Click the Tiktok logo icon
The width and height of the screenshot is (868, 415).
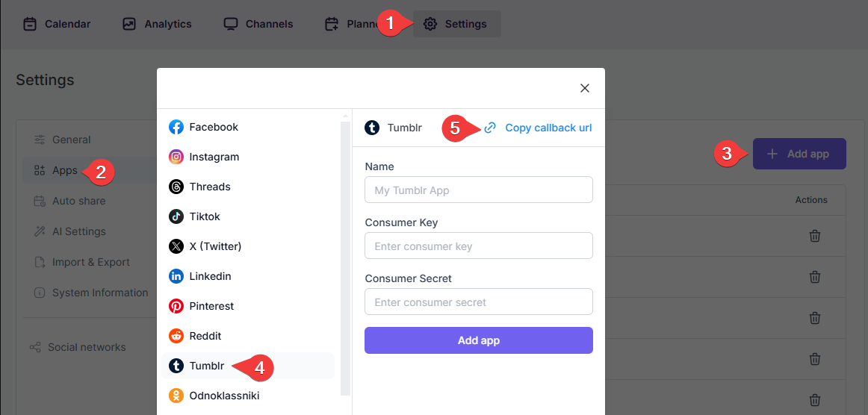tap(176, 217)
